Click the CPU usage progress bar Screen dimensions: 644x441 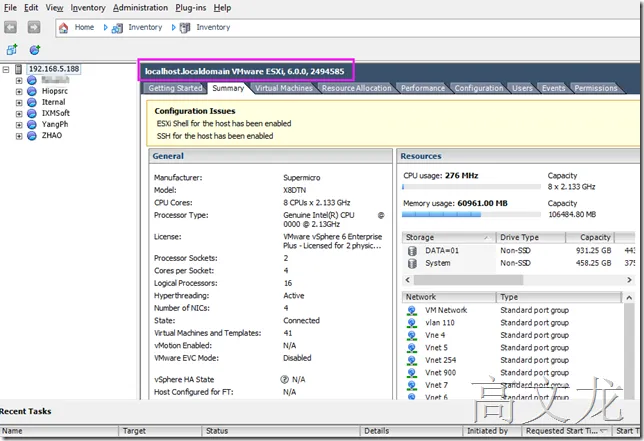pos(472,187)
